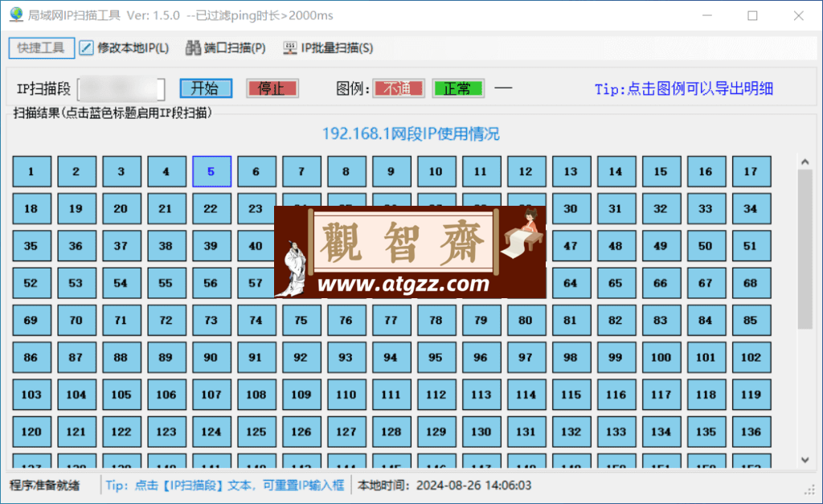Click IP cell 30

571,208
